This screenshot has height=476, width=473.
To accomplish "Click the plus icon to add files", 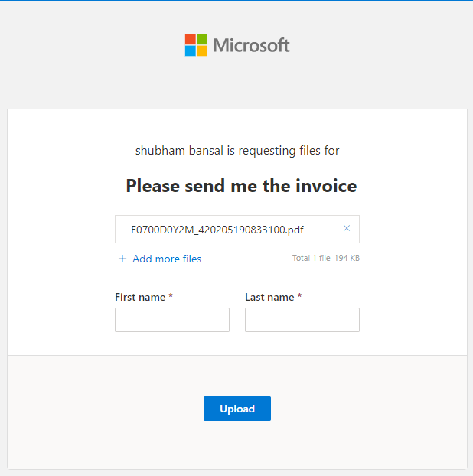I will coord(122,259).
